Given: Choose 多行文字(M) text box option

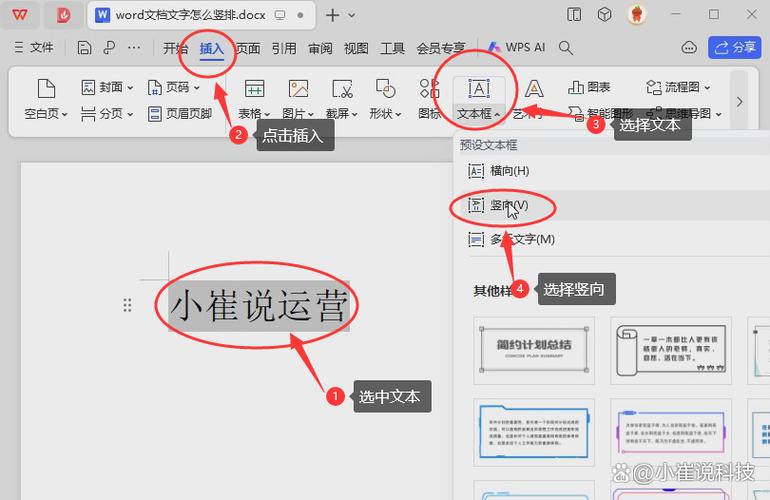Looking at the screenshot, I should point(611,239).
